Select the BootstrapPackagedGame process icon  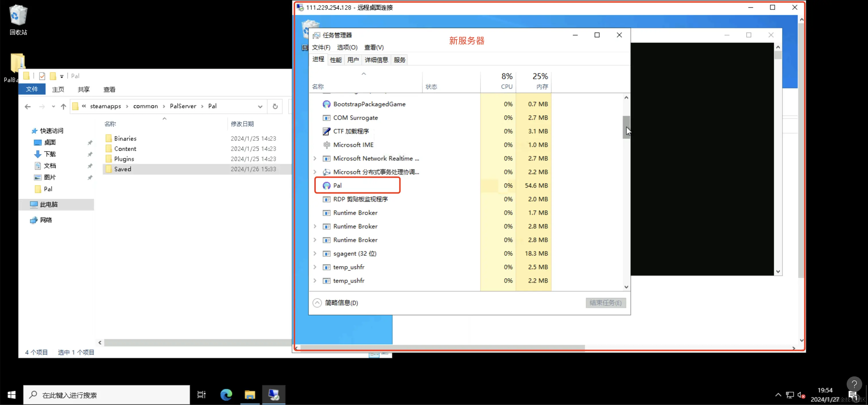tap(327, 104)
